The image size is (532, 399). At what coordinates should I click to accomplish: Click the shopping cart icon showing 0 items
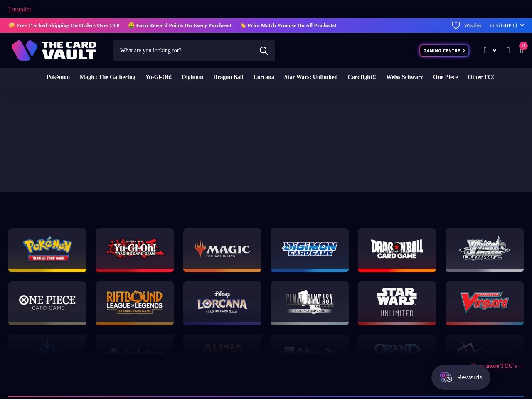point(522,50)
